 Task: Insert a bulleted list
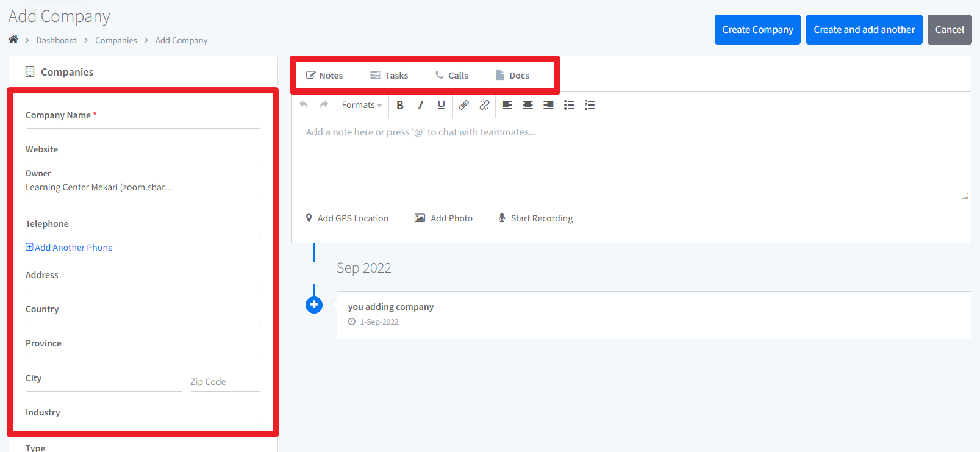click(x=569, y=105)
